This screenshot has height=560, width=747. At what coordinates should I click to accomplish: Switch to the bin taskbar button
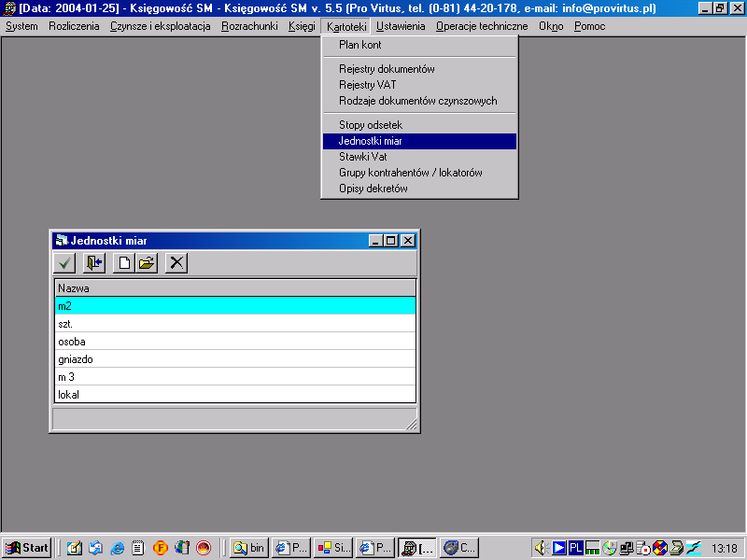[x=249, y=548]
